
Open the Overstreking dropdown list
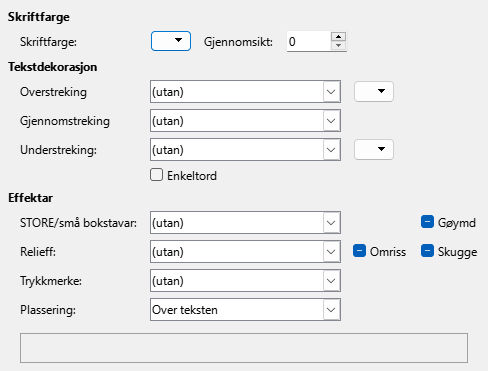tap(245, 92)
